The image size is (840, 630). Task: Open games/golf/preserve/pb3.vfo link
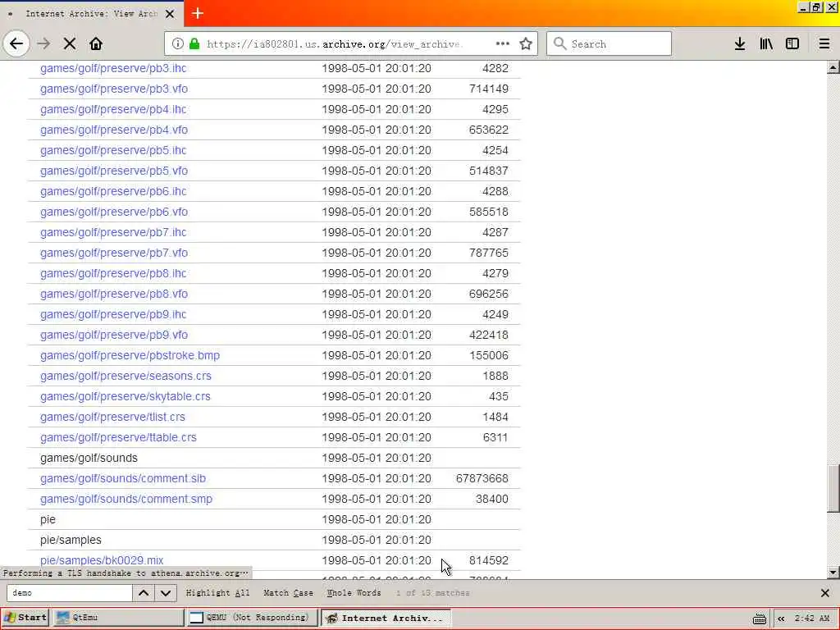pos(113,89)
